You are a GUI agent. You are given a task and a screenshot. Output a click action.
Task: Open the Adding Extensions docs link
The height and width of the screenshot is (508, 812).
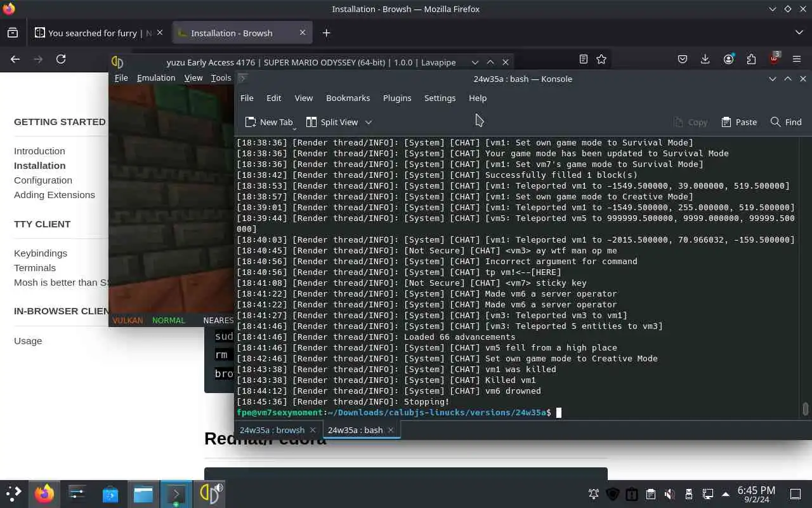click(x=55, y=194)
